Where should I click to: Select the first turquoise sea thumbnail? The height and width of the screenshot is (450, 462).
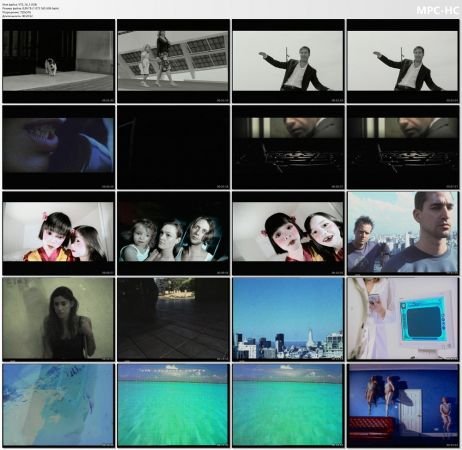pos(173,405)
